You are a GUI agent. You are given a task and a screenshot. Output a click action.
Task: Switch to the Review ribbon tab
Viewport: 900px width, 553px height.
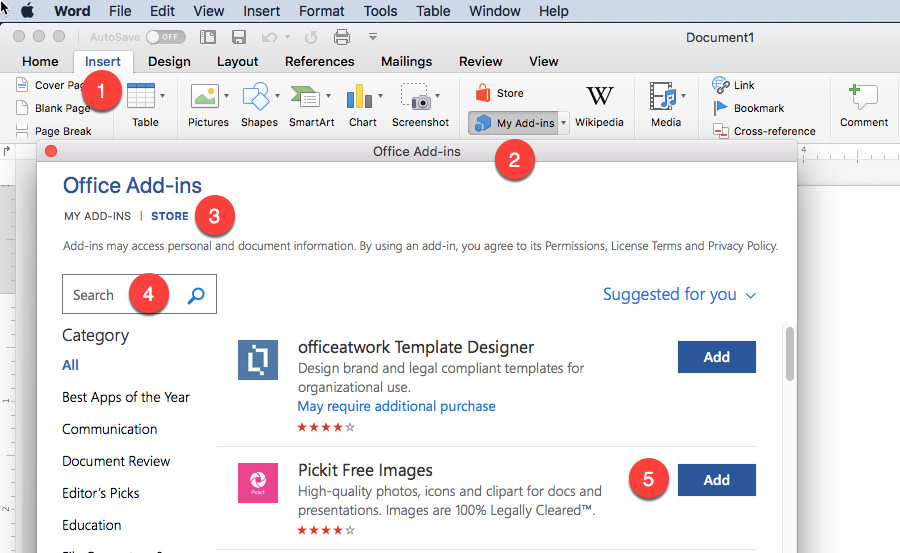[480, 61]
